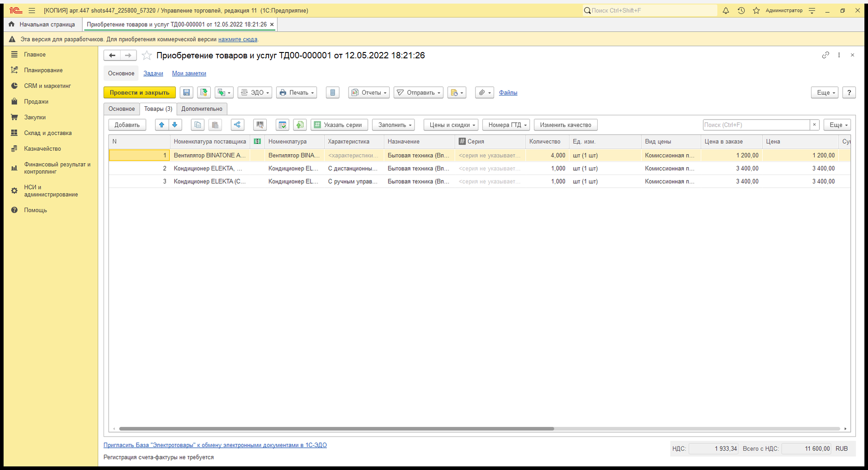Click Изменить качество button
This screenshot has width=868, height=470.
566,125
